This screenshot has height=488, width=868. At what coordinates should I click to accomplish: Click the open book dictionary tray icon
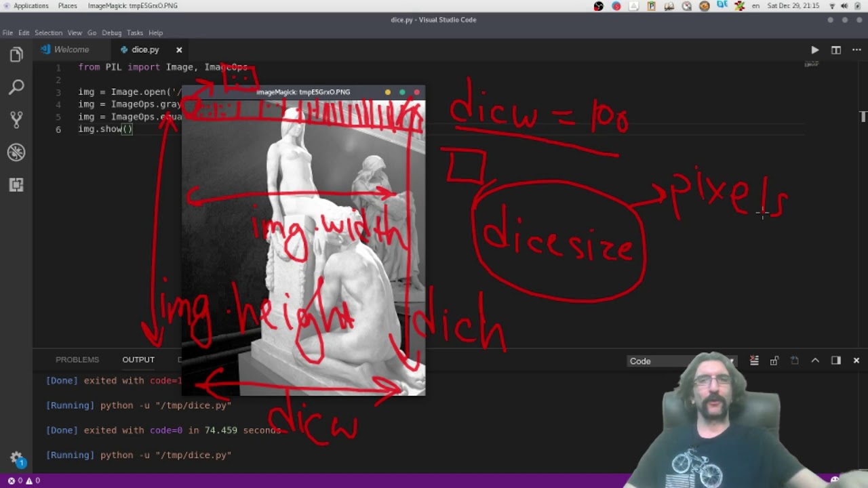669,5
